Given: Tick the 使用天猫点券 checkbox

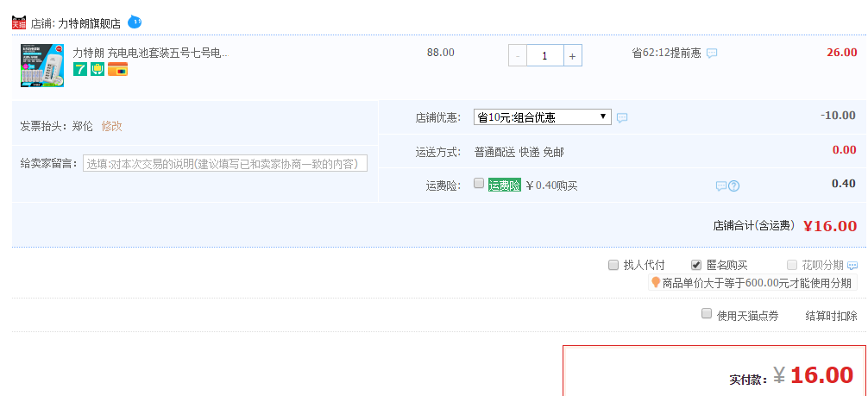Looking at the screenshot, I should (707, 314).
